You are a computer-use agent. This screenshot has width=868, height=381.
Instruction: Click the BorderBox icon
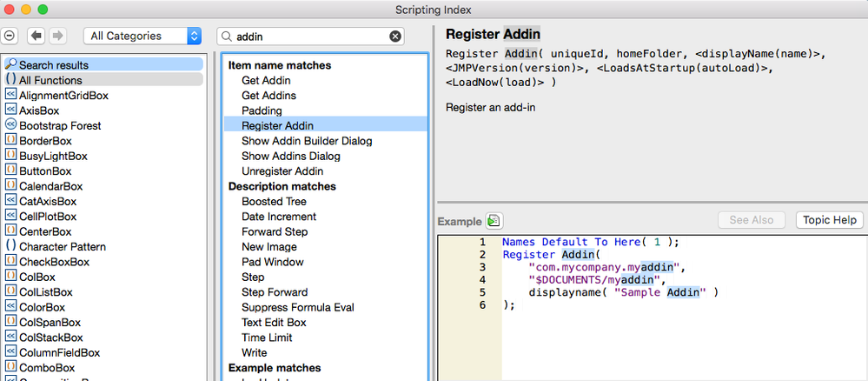[x=10, y=140]
